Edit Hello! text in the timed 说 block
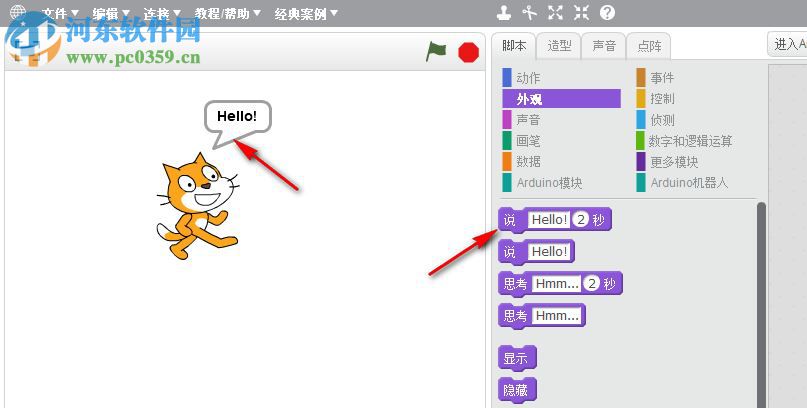The width and height of the screenshot is (807, 408). coord(549,220)
